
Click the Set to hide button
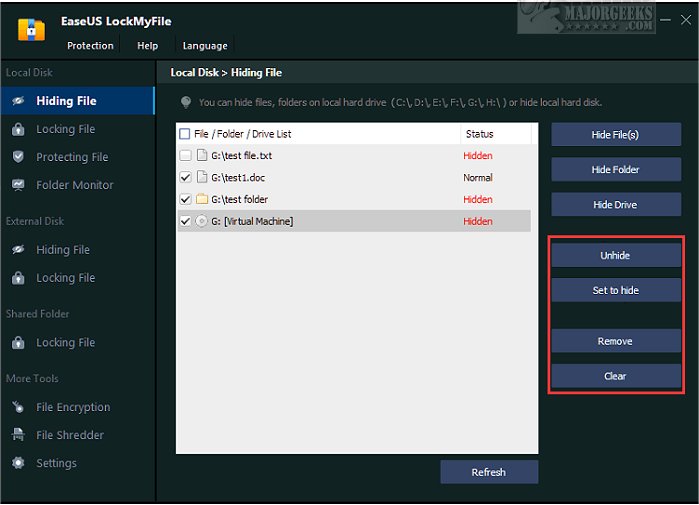click(x=616, y=290)
